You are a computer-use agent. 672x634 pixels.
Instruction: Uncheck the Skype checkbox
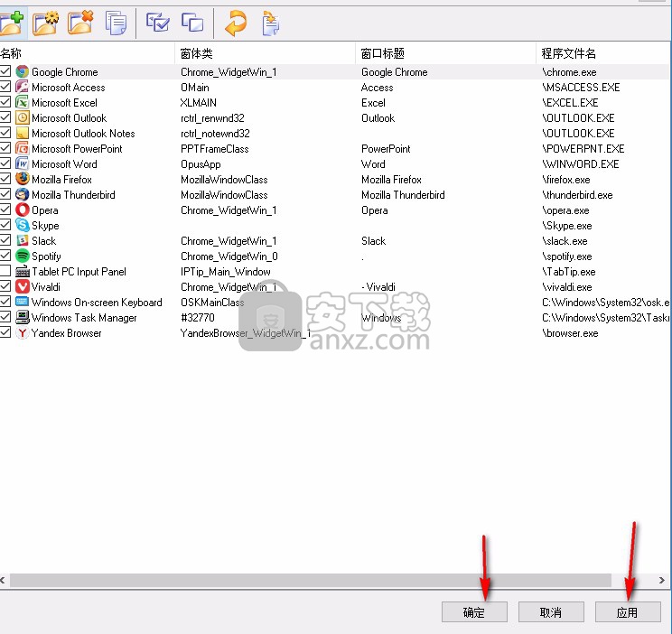pyautogui.click(x=5, y=224)
